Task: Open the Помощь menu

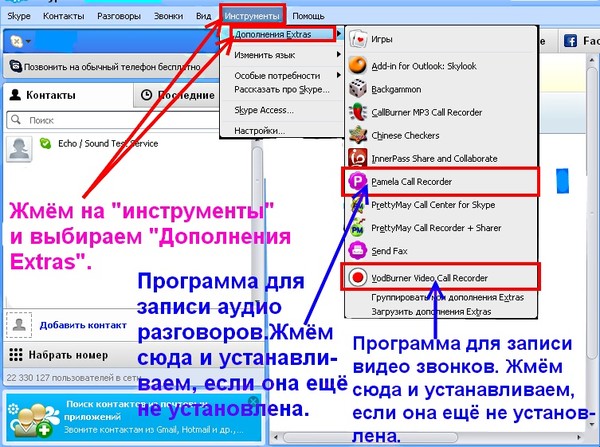Action: (308, 16)
